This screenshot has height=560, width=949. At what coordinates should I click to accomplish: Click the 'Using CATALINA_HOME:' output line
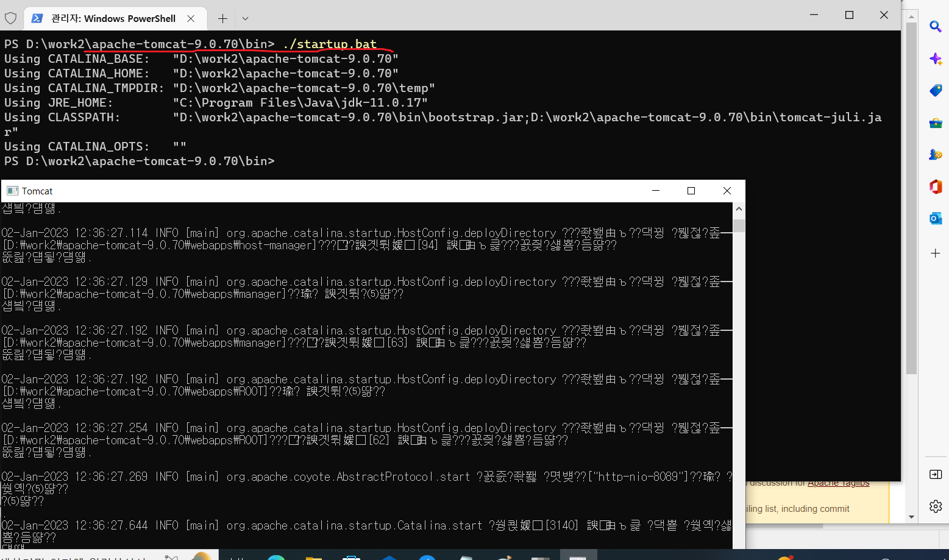coord(201,73)
